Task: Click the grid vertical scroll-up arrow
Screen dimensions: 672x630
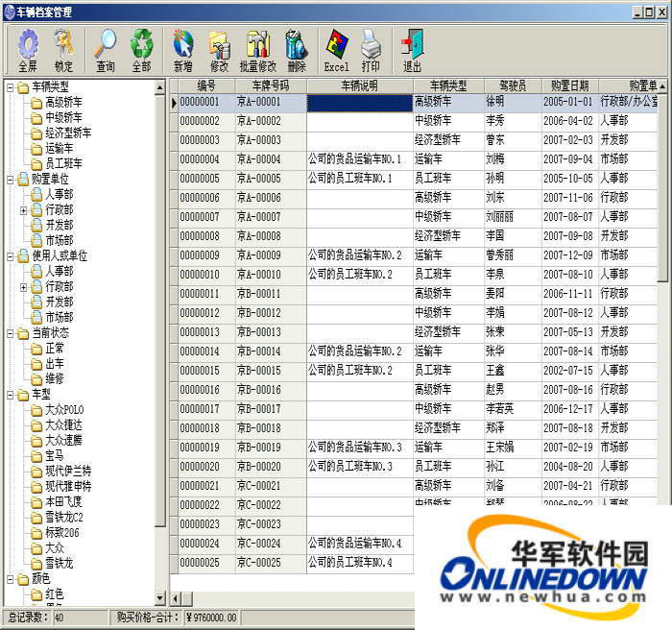Action: click(x=662, y=85)
